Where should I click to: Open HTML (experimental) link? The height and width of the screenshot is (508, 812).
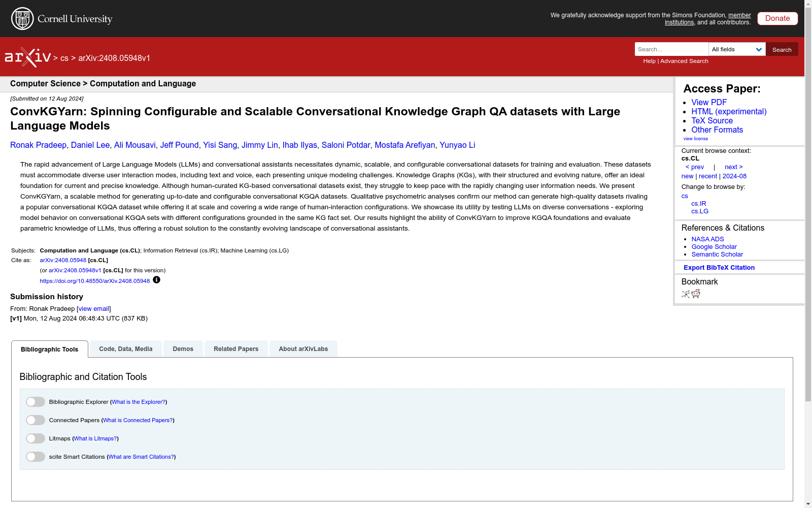(x=729, y=111)
